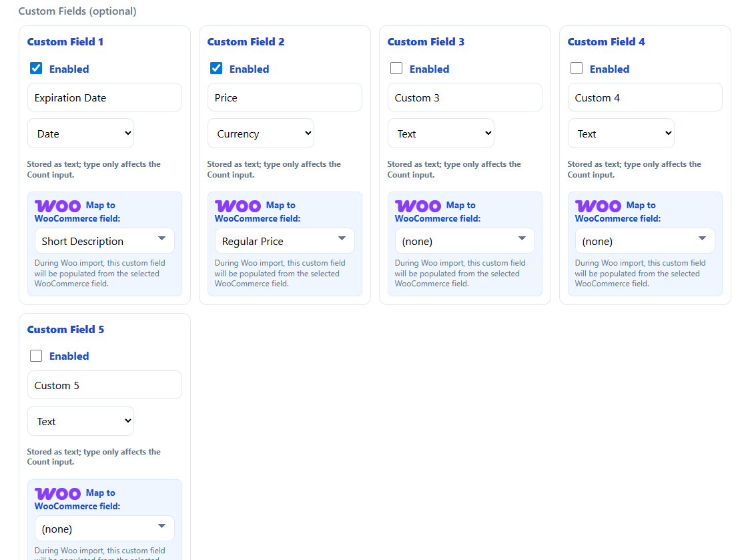The image size is (744, 560).
Task: Open the Regular Price mapping dropdown
Action: [x=284, y=240]
